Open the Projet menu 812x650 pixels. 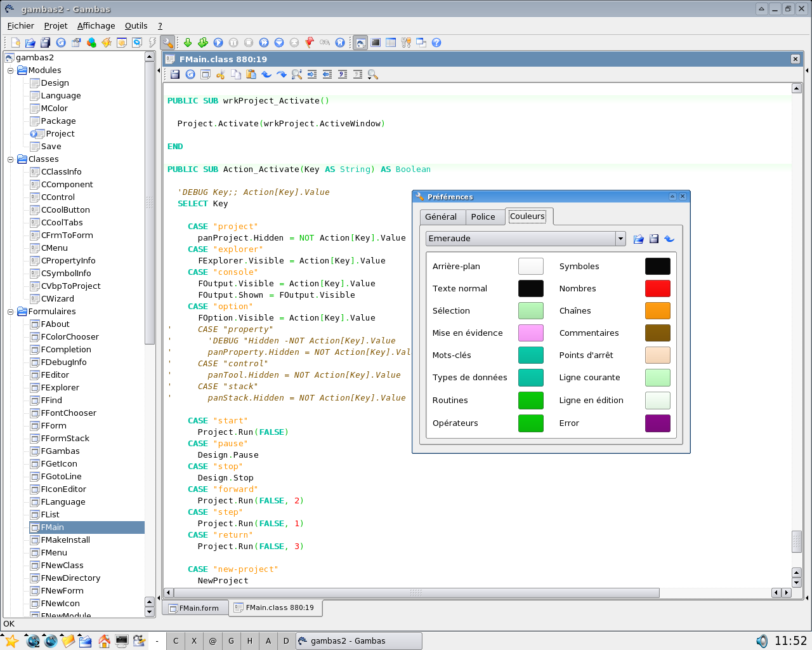[56, 25]
